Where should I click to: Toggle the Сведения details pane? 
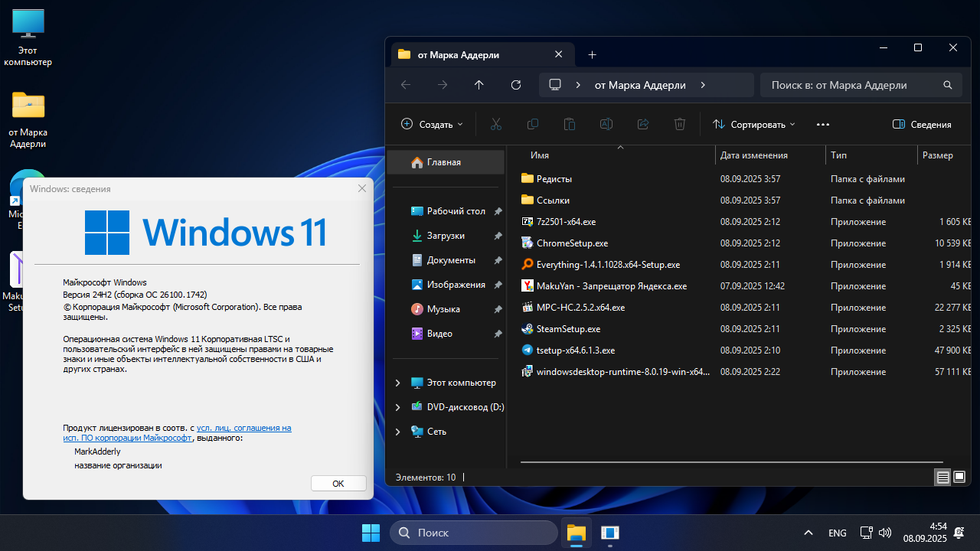point(922,124)
